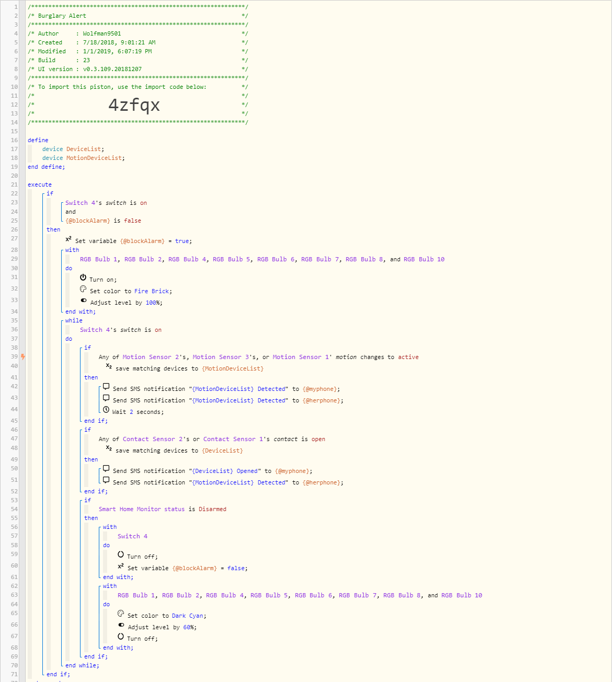This screenshot has width=616, height=682.
Task: Click the Modified 1/1/2019 comment line
Action: [x=138, y=51]
